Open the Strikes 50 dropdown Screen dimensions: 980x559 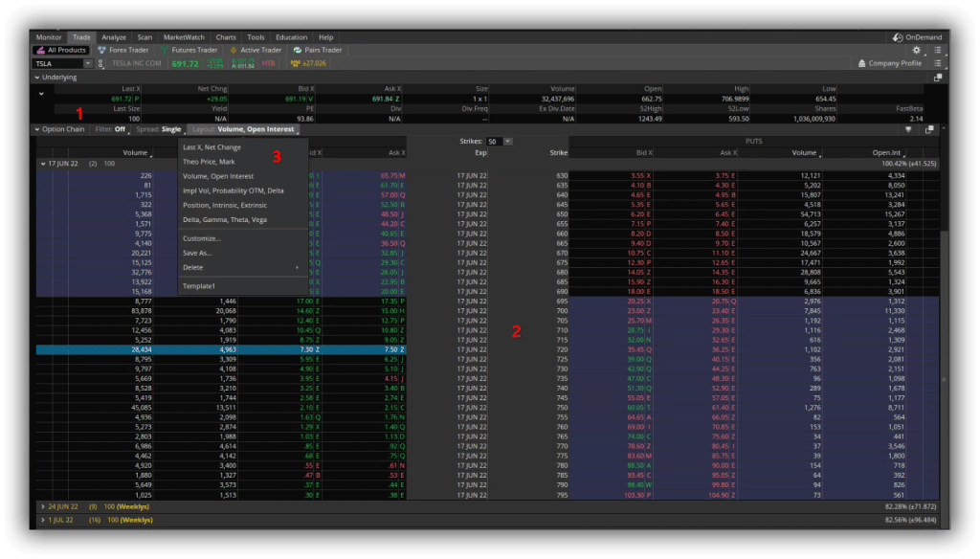point(507,141)
